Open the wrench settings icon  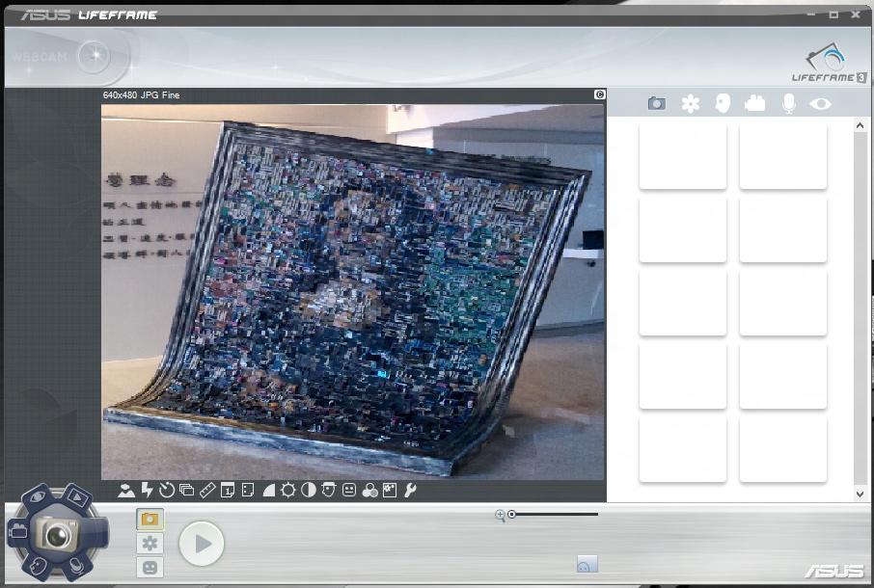(x=410, y=490)
